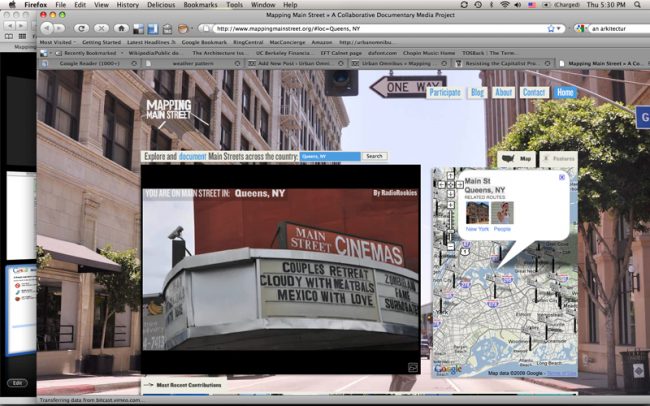Open the Participate page link

tap(445, 92)
